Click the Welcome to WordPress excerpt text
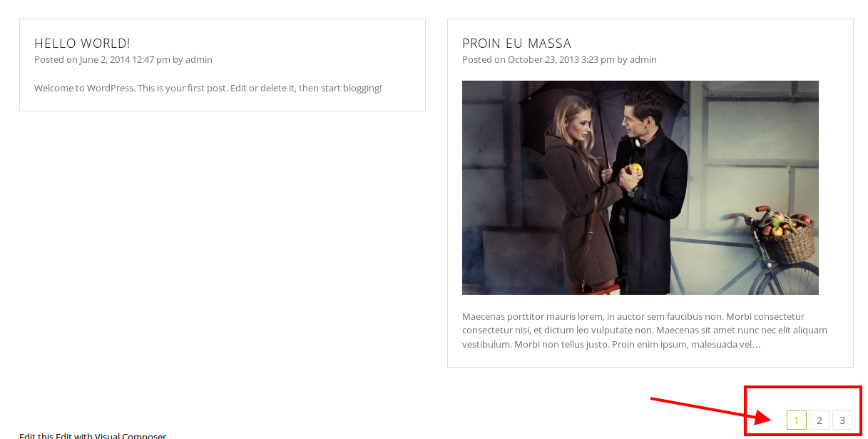868x439 pixels. pyautogui.click(x=208, y=89)
